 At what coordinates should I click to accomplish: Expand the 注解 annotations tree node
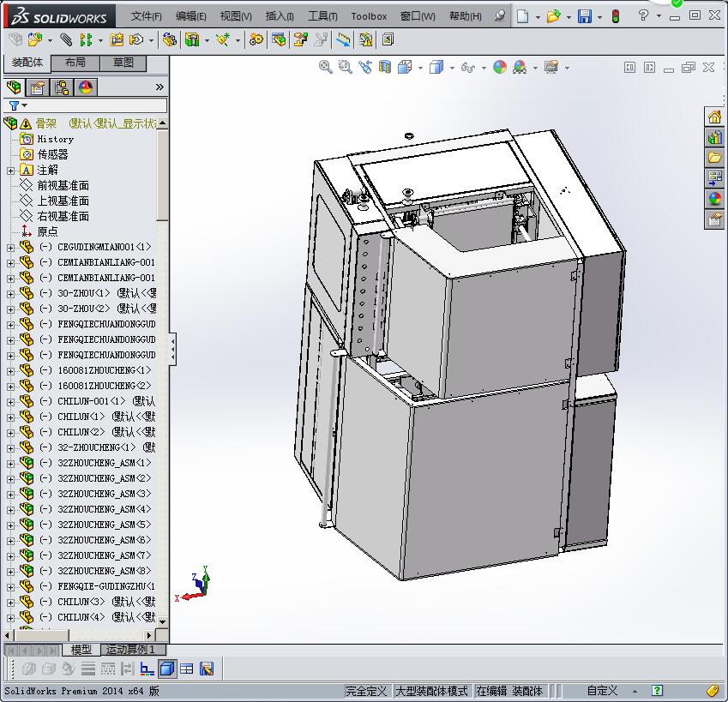10,171
